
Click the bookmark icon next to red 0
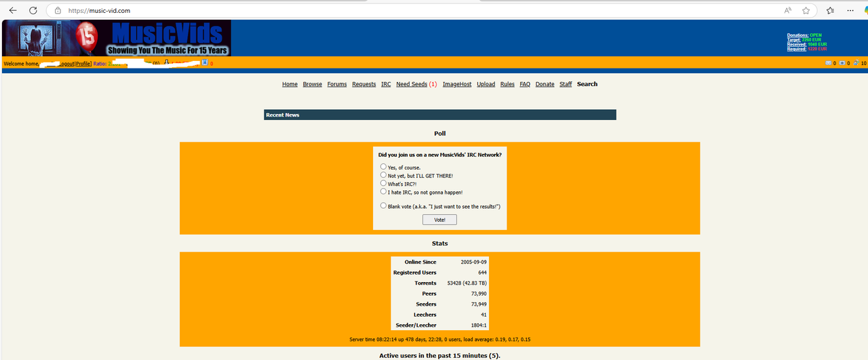204,63
